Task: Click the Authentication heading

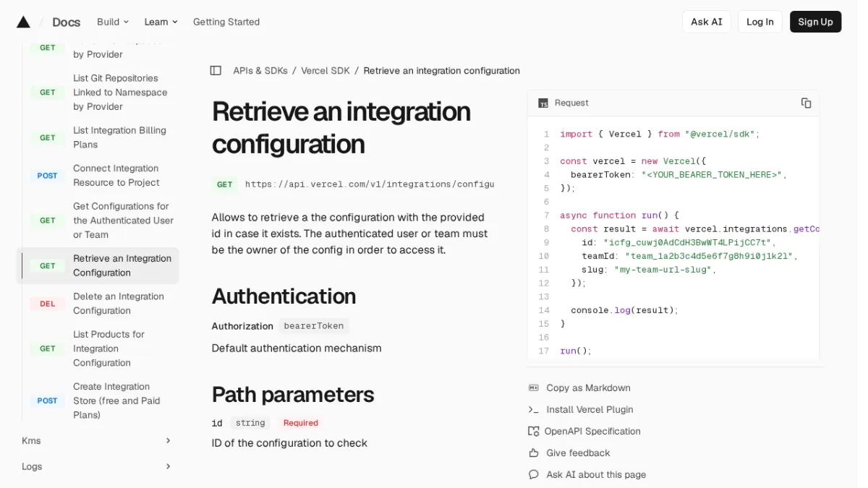Action: coord(284,296)
